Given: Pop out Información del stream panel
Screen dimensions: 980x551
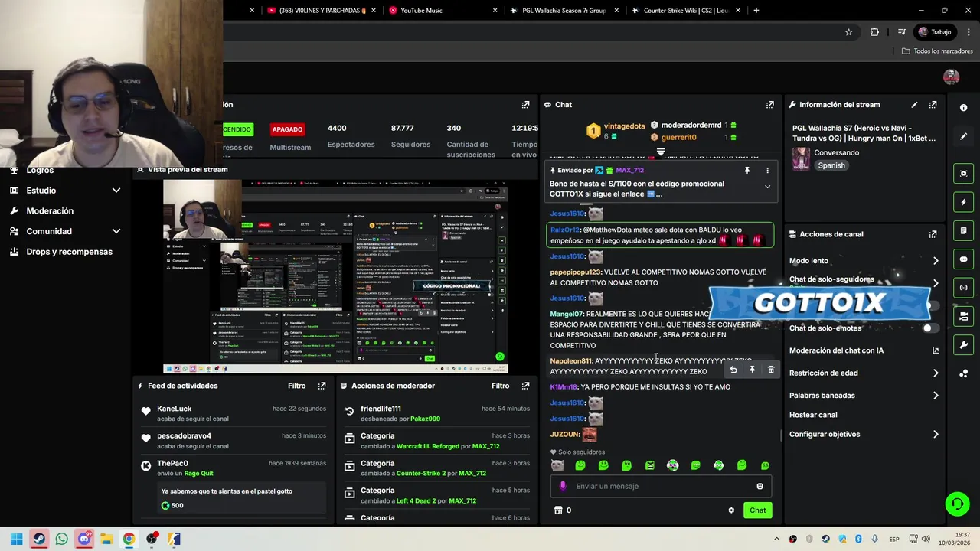Looking at the screenshot, I should click(x=933, y=105).
